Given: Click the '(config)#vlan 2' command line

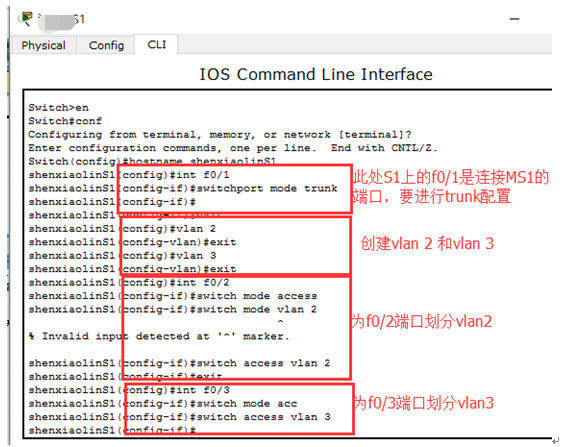Looking at the screenshot, I should tap(122, 229).
